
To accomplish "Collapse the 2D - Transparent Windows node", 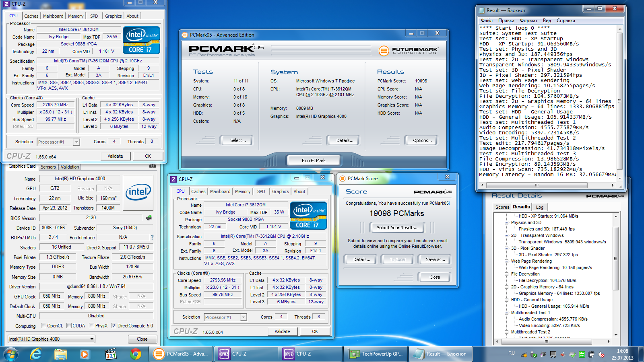I will coord(507,235).
